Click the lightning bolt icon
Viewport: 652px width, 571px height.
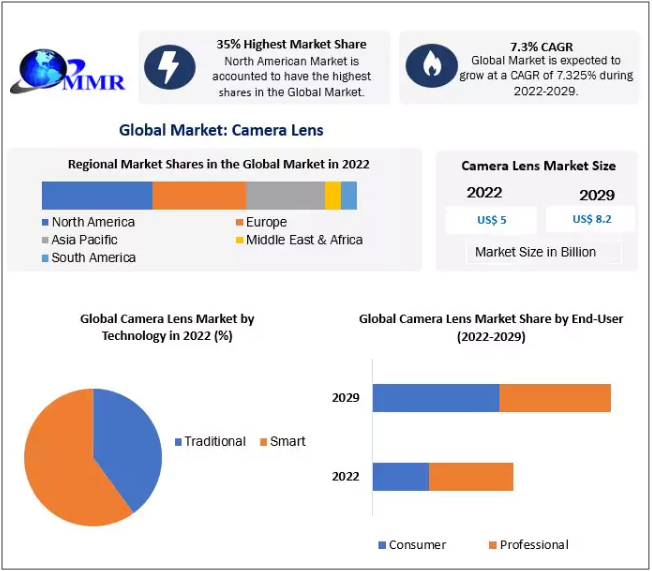click(x=170, y=67)
